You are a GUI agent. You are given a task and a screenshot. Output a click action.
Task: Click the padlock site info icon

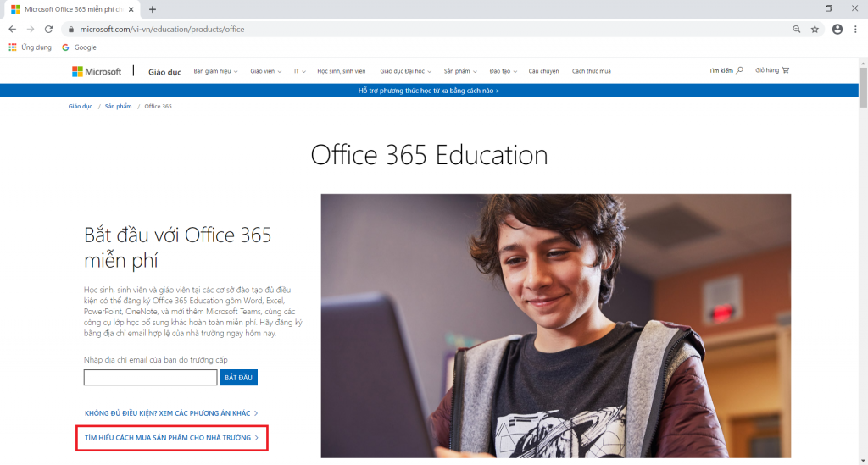(71, 30)
